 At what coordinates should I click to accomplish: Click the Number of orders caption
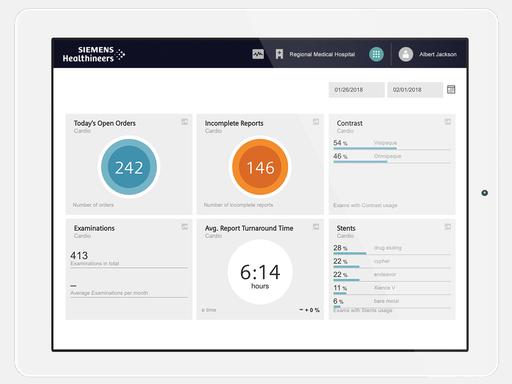(93, 205)
